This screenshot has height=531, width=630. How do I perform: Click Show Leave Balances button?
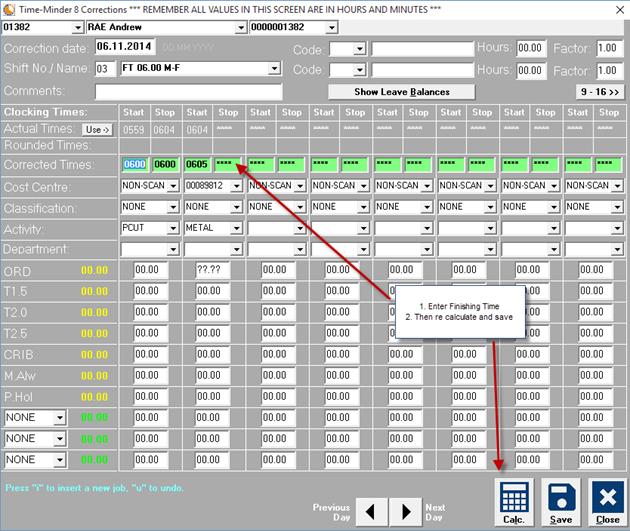401,91
